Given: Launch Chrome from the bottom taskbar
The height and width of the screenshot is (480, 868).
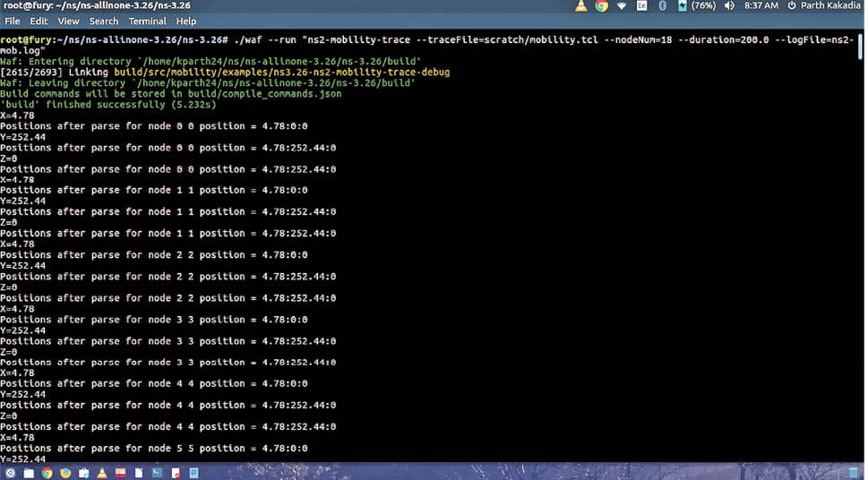Looking at the screenshot, I should 47,473.
